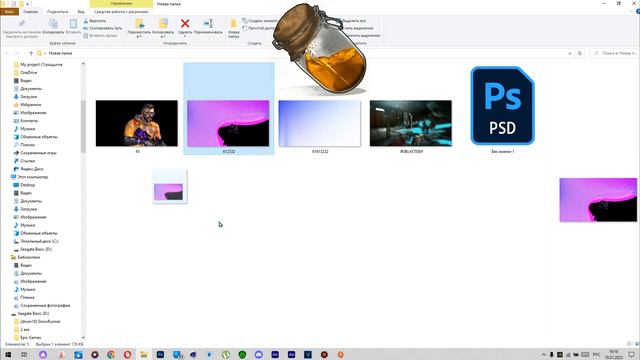Open the Файл tab

[x=9, y=12]
